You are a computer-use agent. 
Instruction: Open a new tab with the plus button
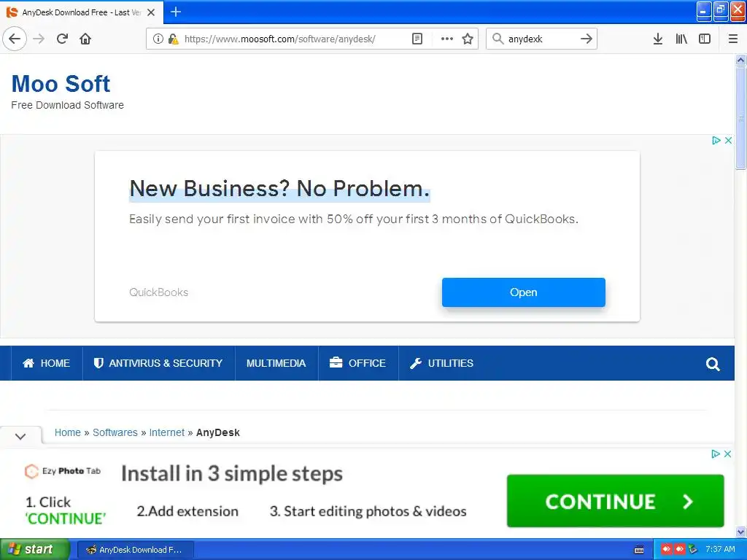pyautogui.click(x=176, y=12)
